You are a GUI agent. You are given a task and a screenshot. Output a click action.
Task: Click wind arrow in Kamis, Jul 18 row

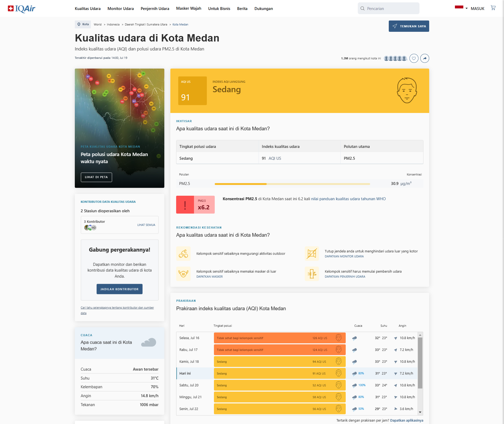point(396,362)
